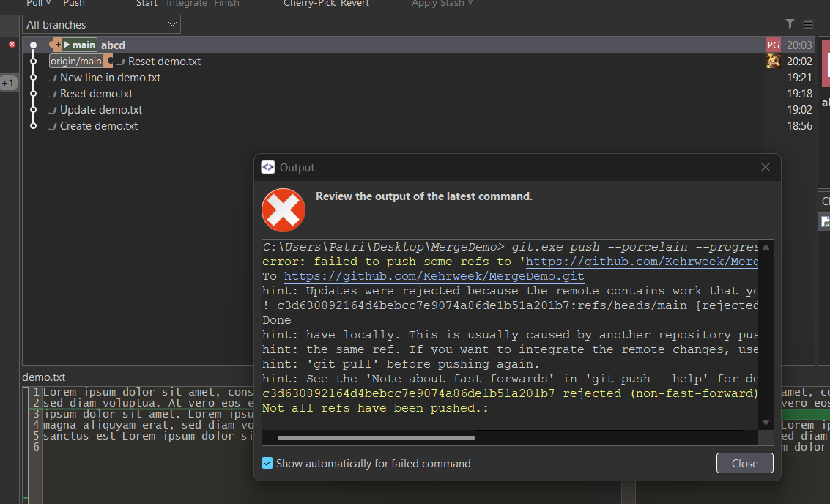
Task: Click the large red error icon in dialog
Action: point(284,210)
